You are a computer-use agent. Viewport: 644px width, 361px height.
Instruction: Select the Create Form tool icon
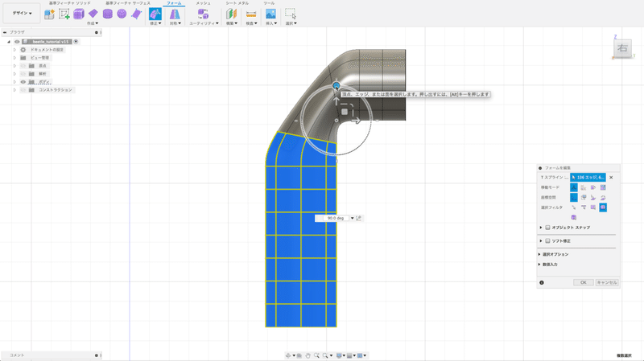(x=49, y=14)
